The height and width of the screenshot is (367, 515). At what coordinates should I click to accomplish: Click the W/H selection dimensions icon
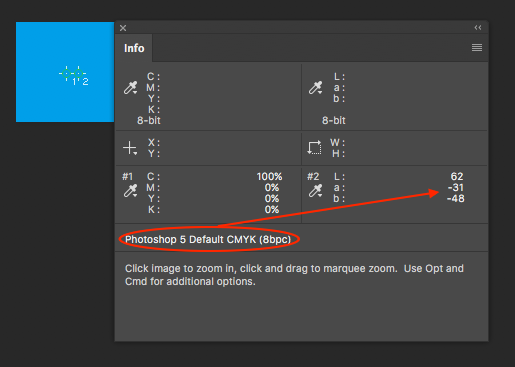tap(314, 148)
